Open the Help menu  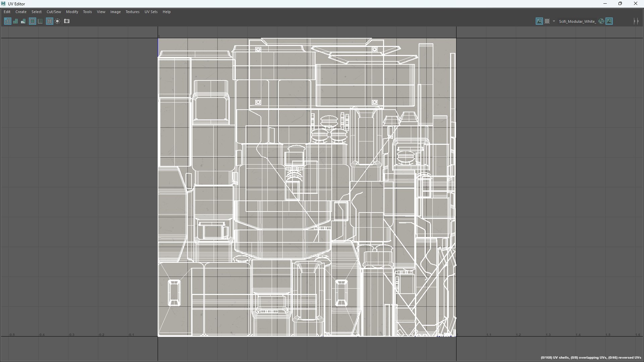click(167, 12)
